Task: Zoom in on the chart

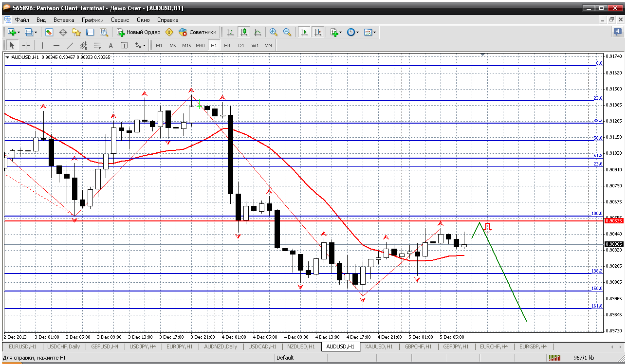Action: (274, 32)
